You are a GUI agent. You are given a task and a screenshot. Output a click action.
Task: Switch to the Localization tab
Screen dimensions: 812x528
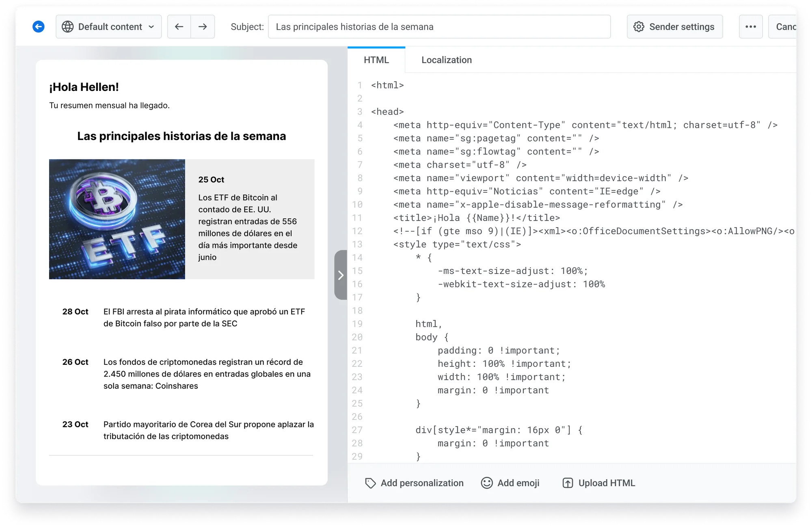coord(446,60)
